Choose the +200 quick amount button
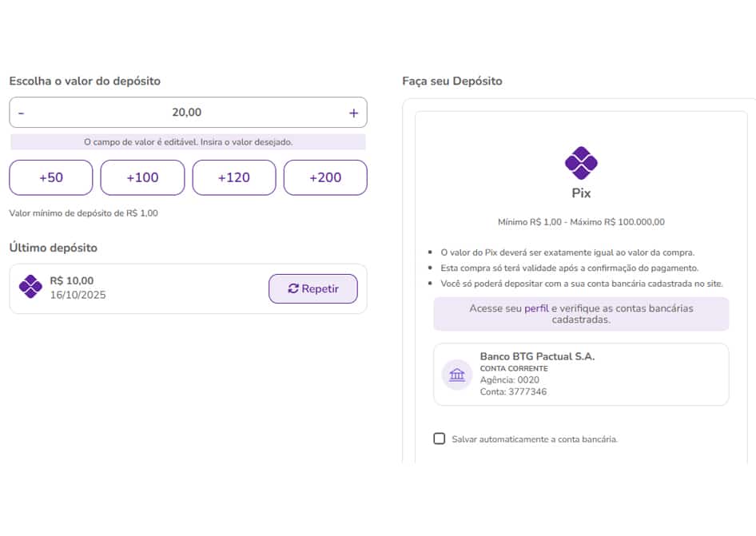 point(325,177)
